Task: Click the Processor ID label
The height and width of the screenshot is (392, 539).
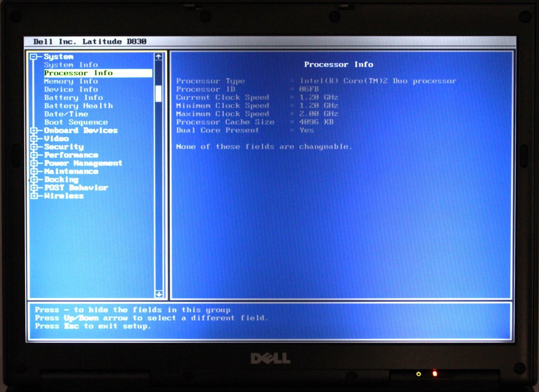Action: 206,89
